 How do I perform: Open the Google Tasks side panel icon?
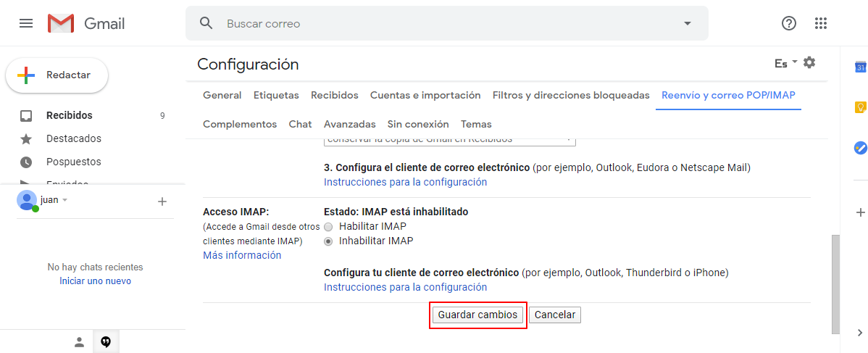[x=860, y=148]
